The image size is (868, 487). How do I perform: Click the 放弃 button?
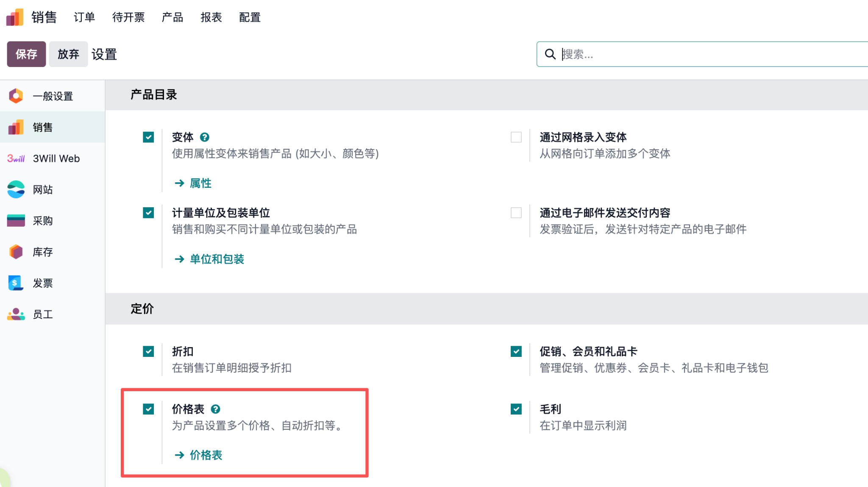point(68,54)
